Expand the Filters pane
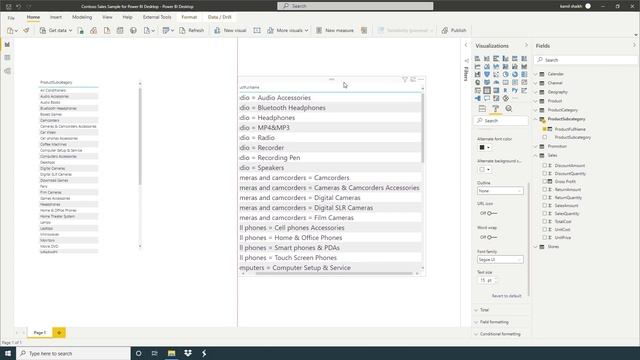Image resolution: width=640 pixels, height=360 pixels. click(x=466, y=45)
